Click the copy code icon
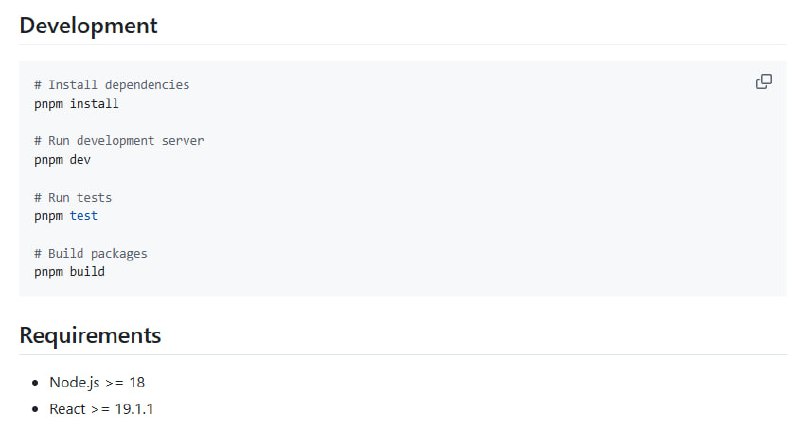The image size is (800, 431). [763, 82]
